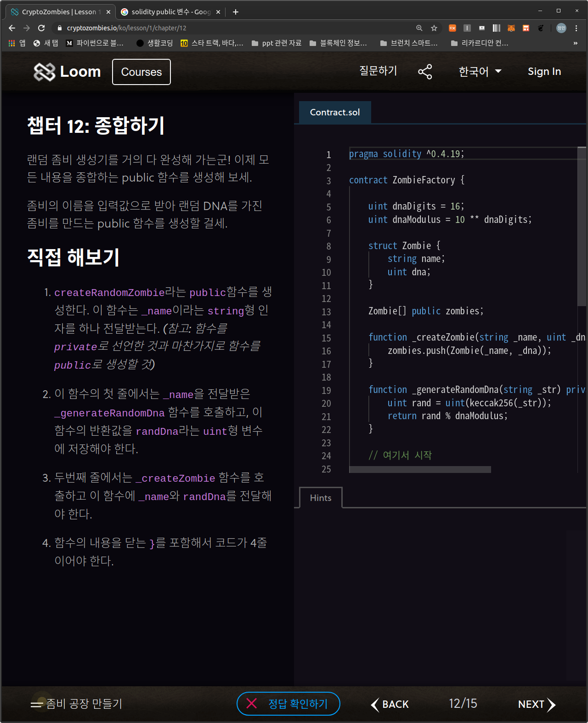588x723 pixels.
Task: Click the Evernote elephant extension icon
Action: click(541, 28)
